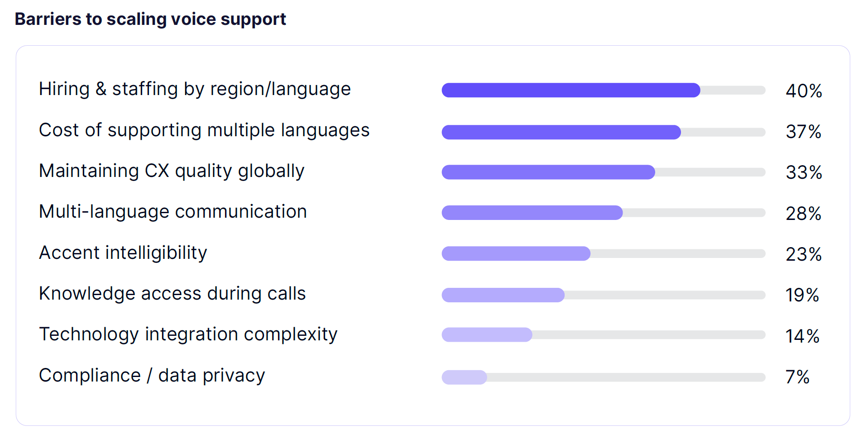The image size is (868, 439).
Task: Select 'Multi-language communication' label
Action: (173, 212)
